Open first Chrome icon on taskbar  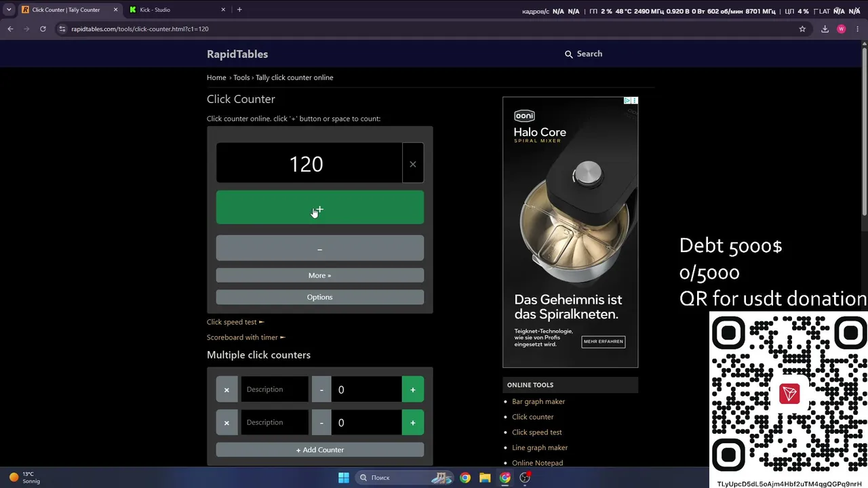coord(465,478)
